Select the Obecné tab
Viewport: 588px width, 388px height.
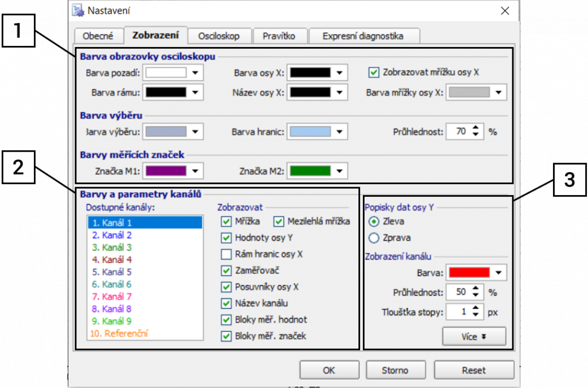[x=98, y=36]
